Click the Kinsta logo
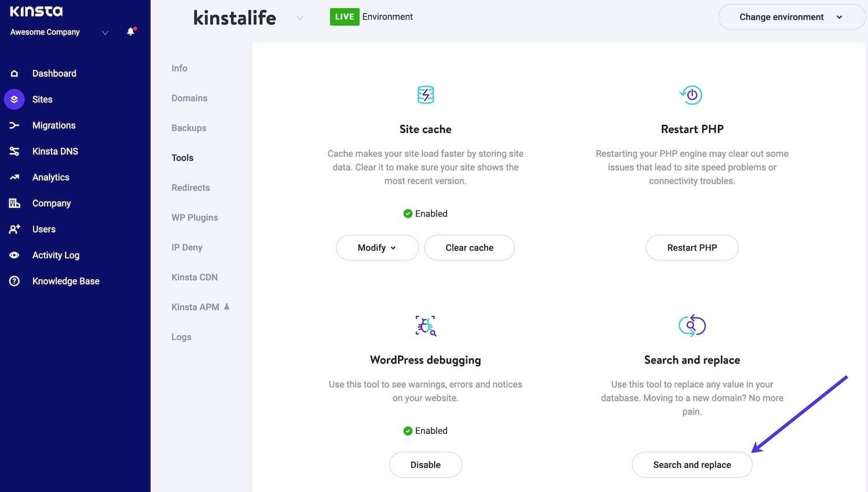 coord(36,11)
